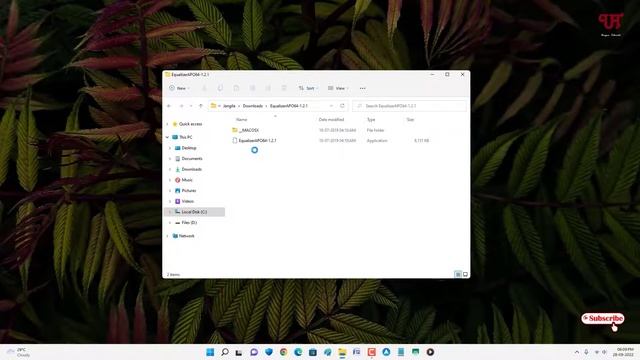Image resolution: width=640 pixels, height=360 pixels.
Task: Open Microsoft Edge from taskbar
Action: coord(298,352)
